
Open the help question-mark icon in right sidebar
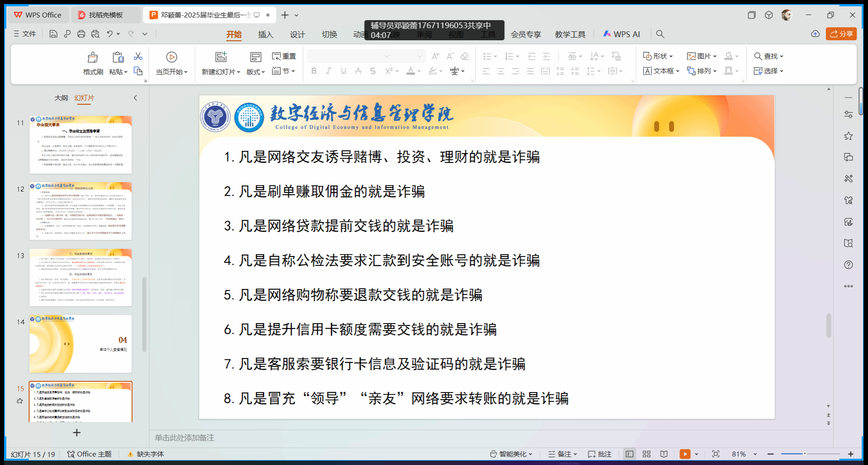pos(848,265)
